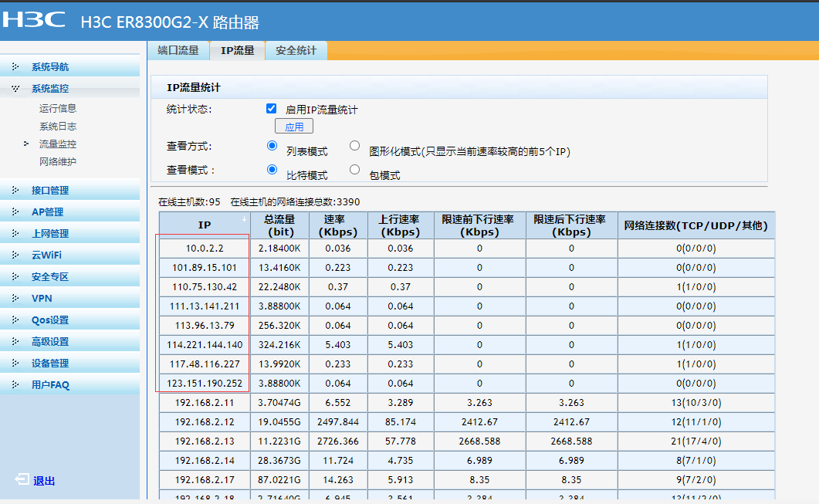Click the logout icon beside 退出
819x504 pixels.
pos(22,480)
